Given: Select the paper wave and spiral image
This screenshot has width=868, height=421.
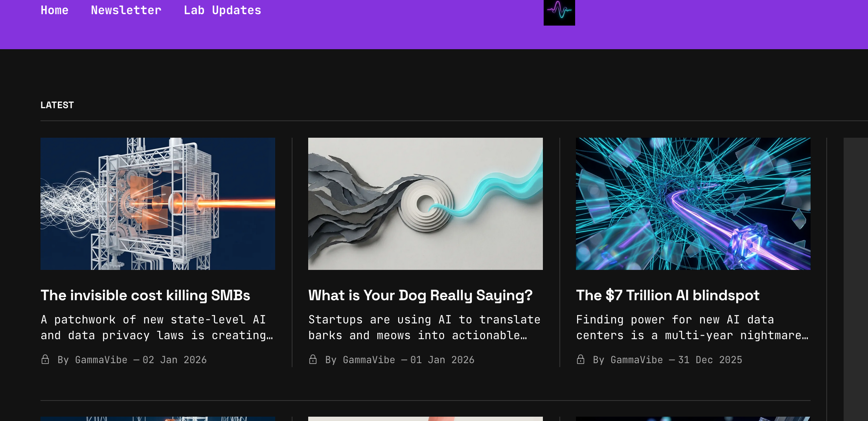Looking at the screenshot, I should (x=425, y=203).
